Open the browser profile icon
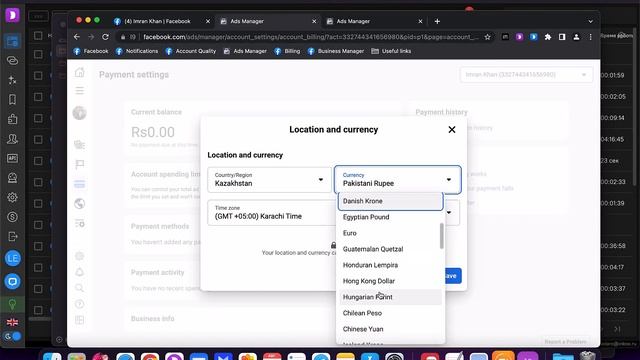 point(576,37)
